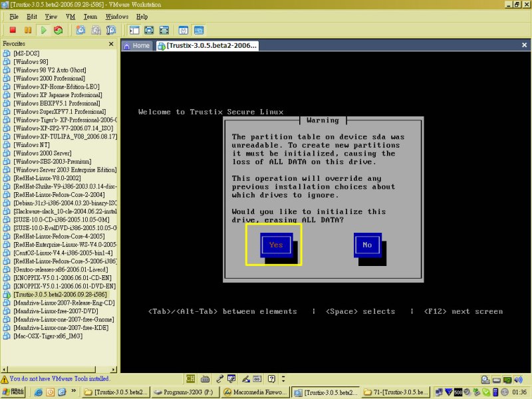Select [Windows 2000 Professional] favorite
Viewport: 532px width, 399px height.
49,78
